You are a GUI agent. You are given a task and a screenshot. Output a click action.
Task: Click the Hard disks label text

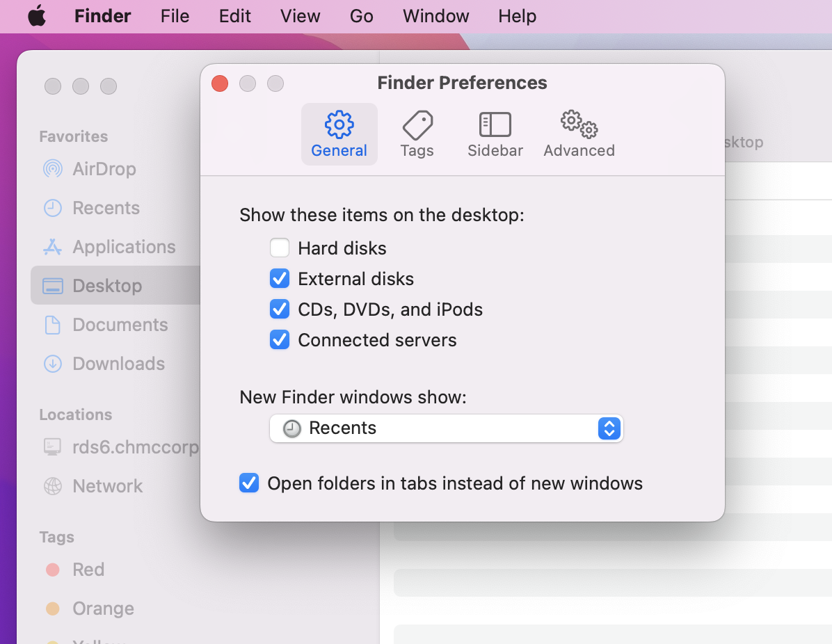coord(342,248)
